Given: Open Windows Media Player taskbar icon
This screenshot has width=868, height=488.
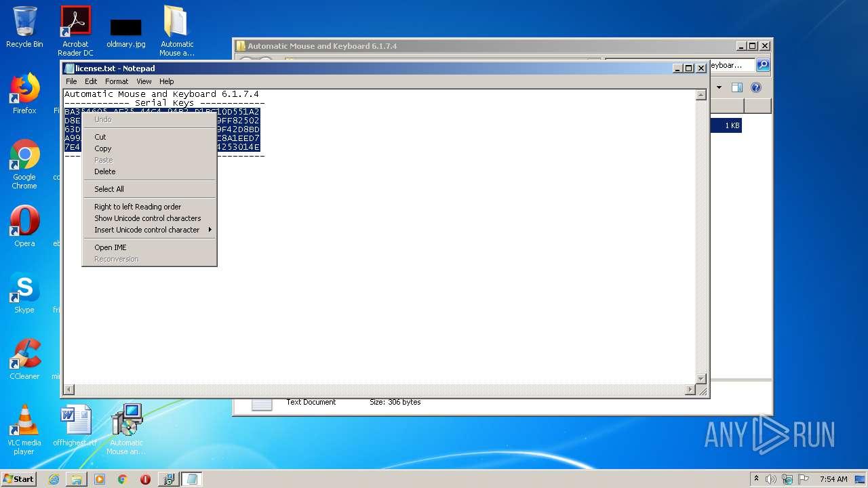Looking at the screenshot, I should [x=100, y=479].
